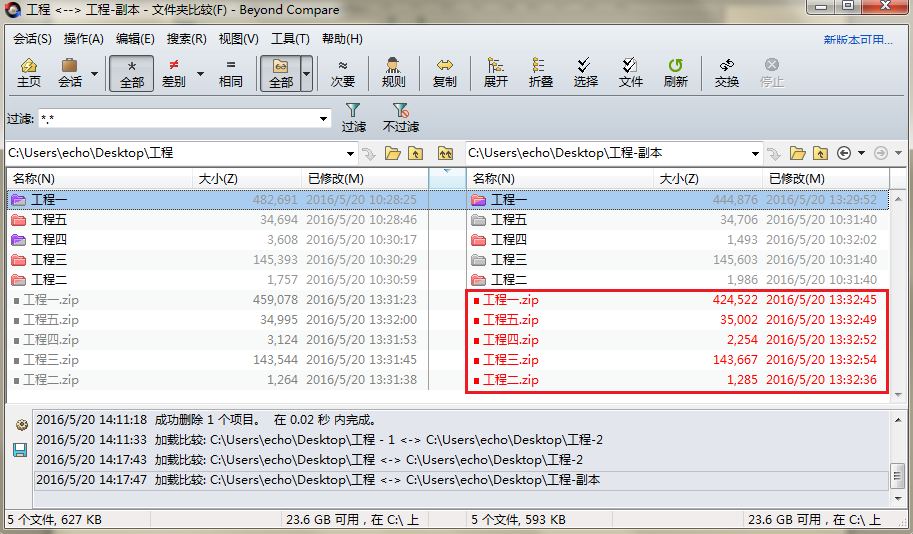Viewport: 913px width, 534px height.
Task: Toggle the 相同 show-same filter
Action: point(231,73)
